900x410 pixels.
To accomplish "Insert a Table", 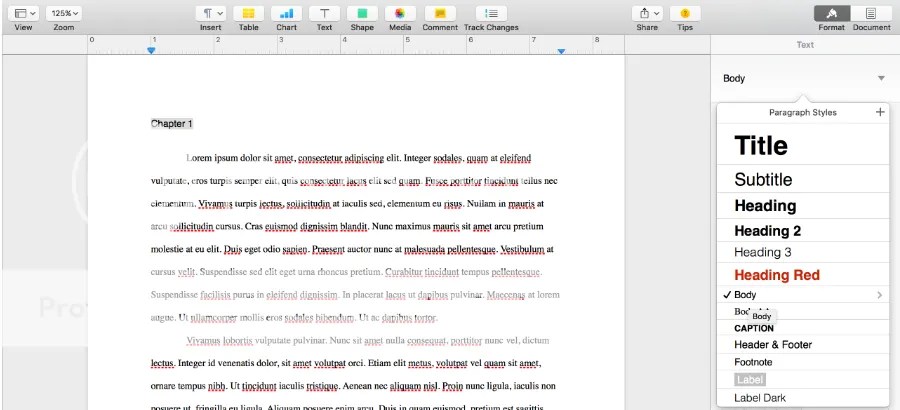I will (249, 13).
